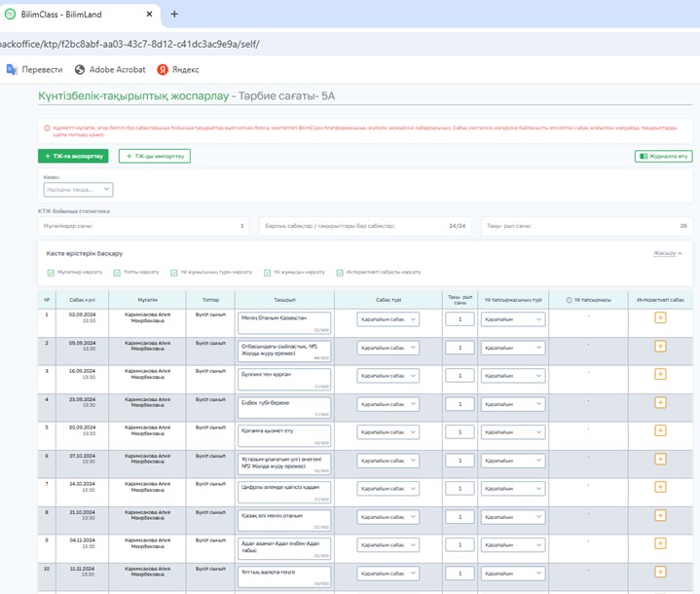Image resolution: width=700 pixels, height=594 pixels.
Task: Add interactive lesson for row 2
Action: point(660,347)
